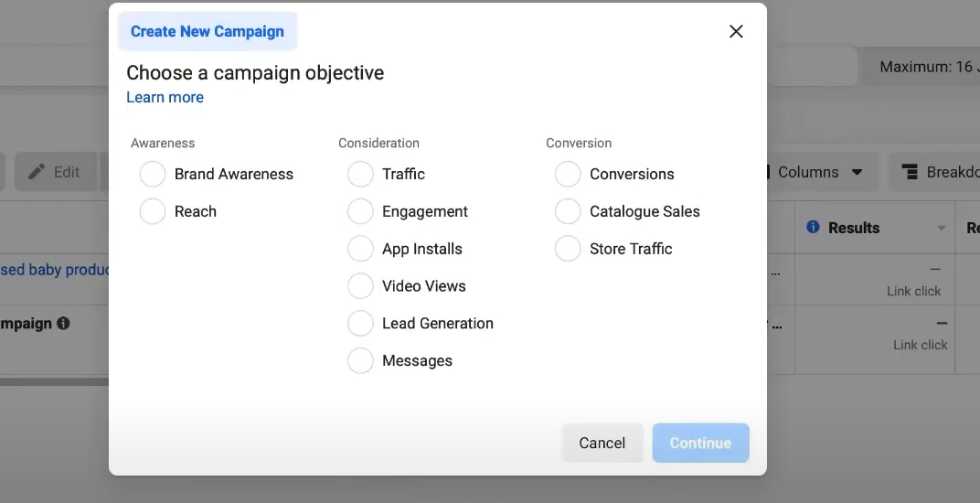
Task: Select the Brand Awareness objective
Action: [x=153, y=174]
